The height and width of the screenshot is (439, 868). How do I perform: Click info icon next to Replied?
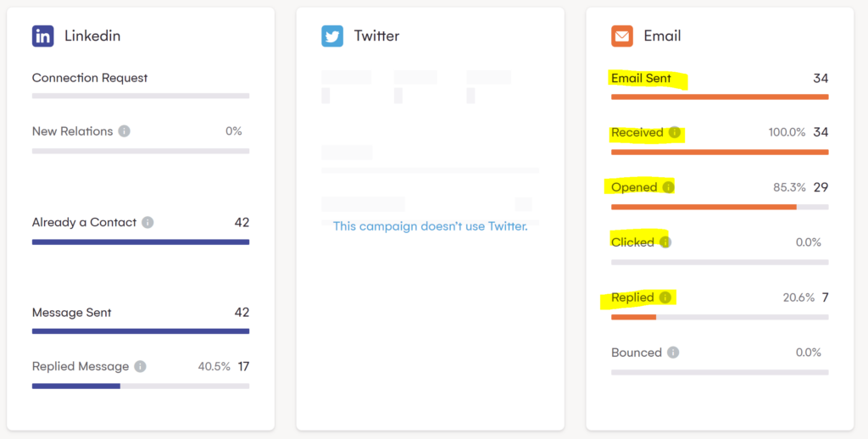tap(665, 297)
